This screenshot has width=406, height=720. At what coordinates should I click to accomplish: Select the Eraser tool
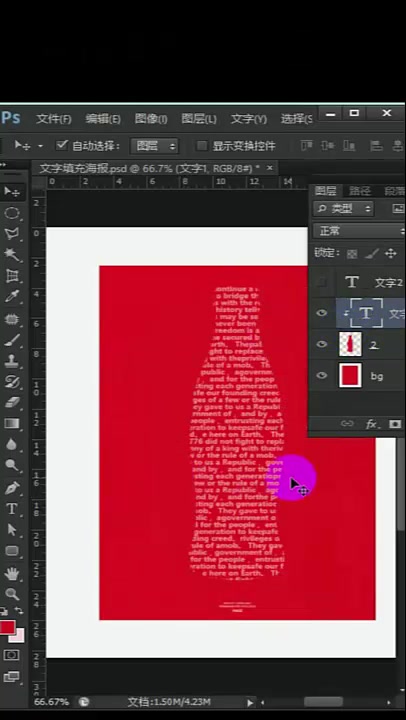11,403
